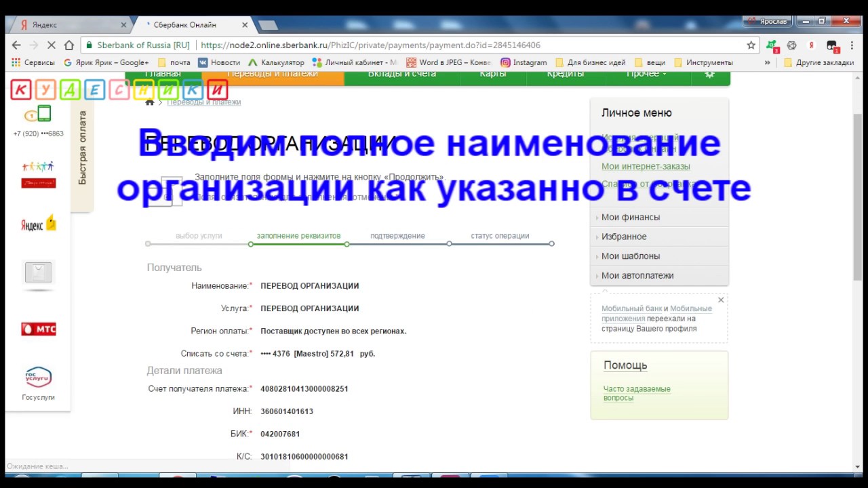This screenshot has width=868, height=488.
Task: Go back with browser back arrow
Action: pyautogui.click(x=16, y=45)
